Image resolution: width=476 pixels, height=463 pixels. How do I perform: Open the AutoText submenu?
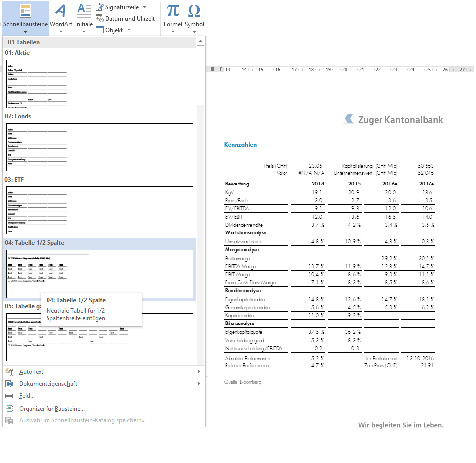point(104,372)
